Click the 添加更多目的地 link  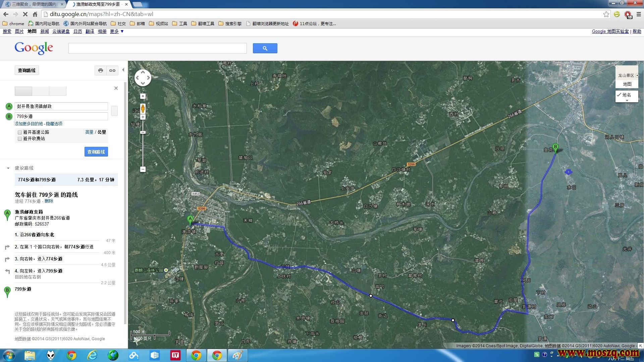pos(29,124)
